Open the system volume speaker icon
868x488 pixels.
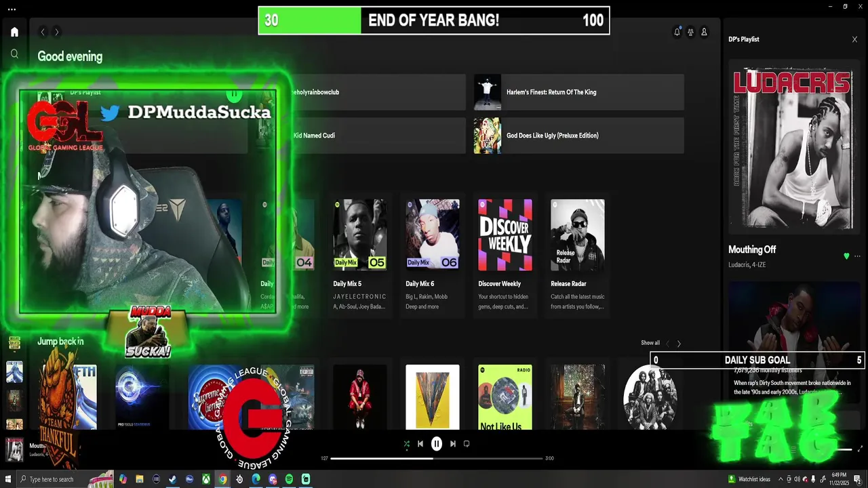click(x=797, y=479)
